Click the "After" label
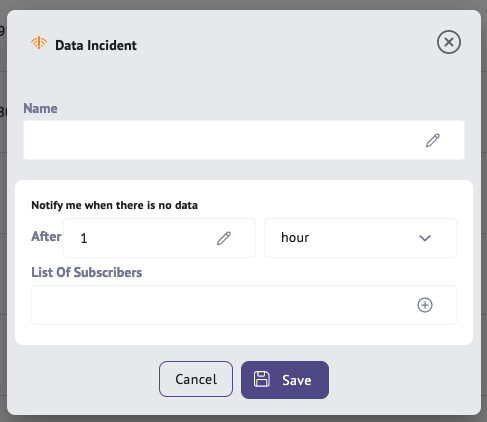Viewport: 487px width, 422px height. tap(46, 236)
